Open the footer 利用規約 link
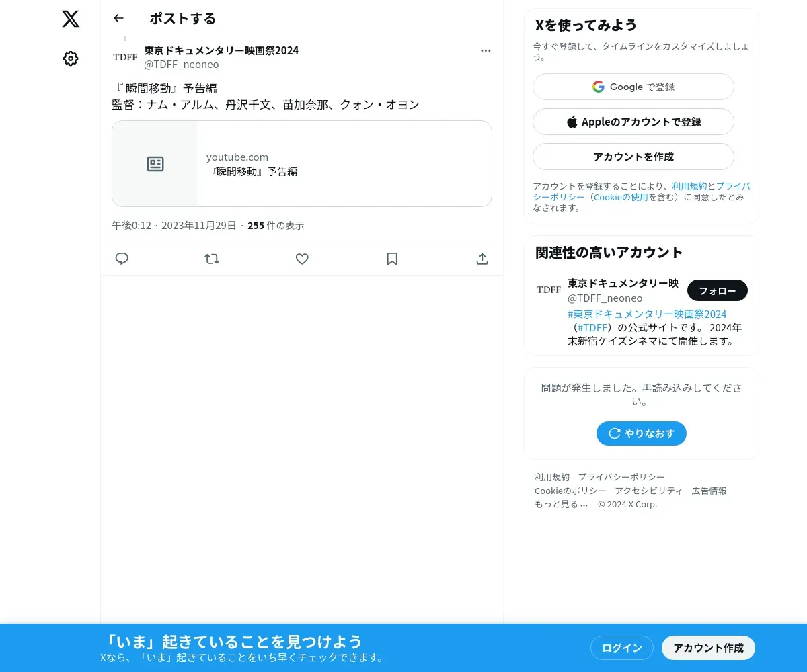 552,477
